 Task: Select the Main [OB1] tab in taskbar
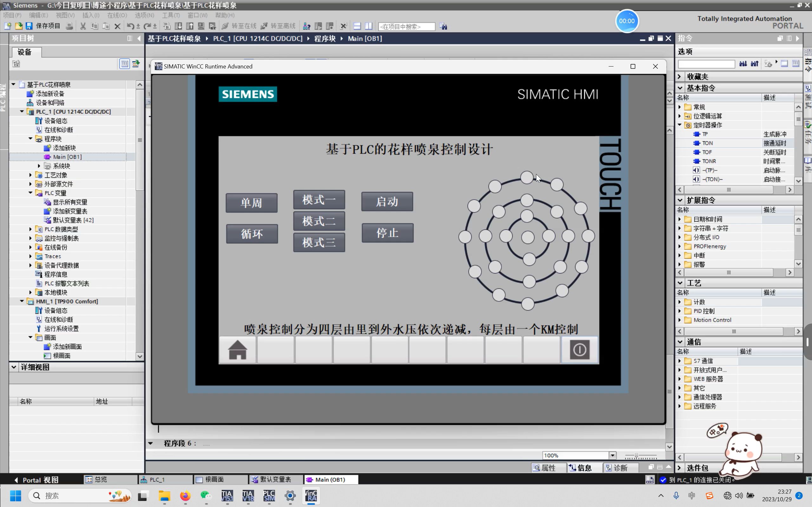tap(330, 479)
